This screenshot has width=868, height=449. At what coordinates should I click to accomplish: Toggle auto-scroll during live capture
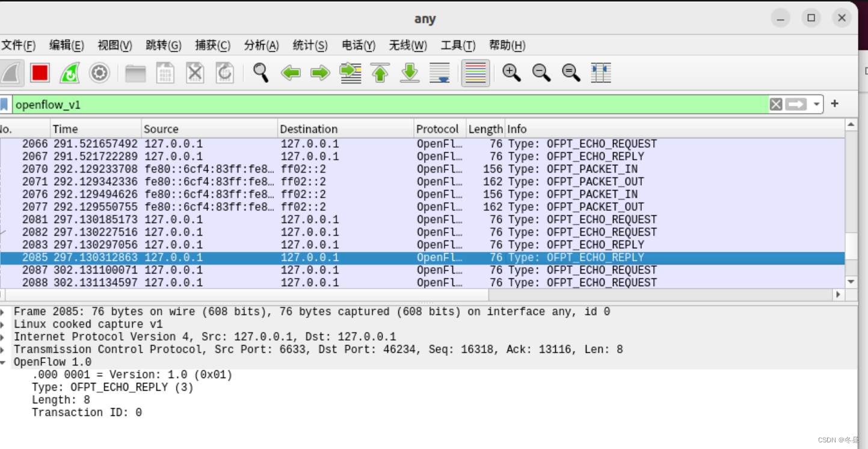point(440,73)
